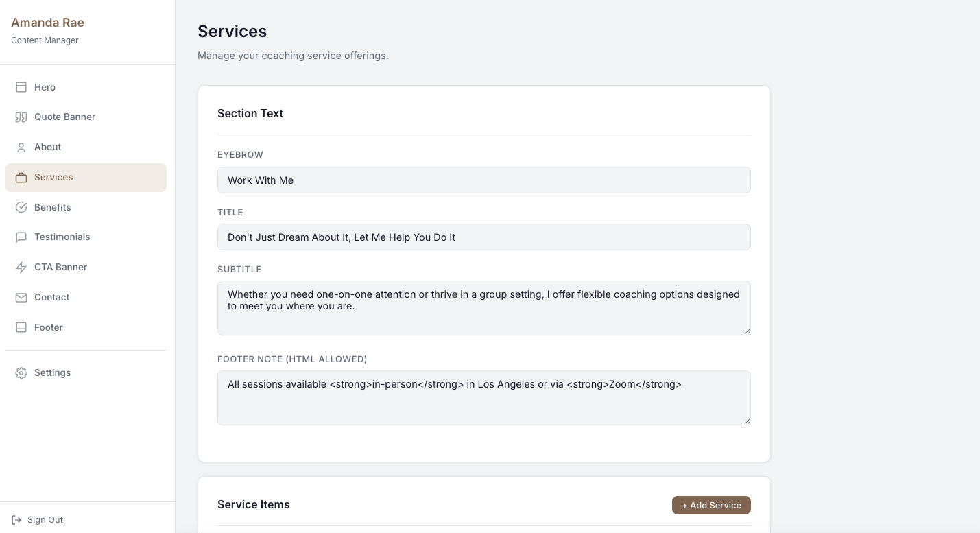The width and height of the screenshot is (980, 533).
Task: Open the Testimonials section
Action: tap(62, 237)
